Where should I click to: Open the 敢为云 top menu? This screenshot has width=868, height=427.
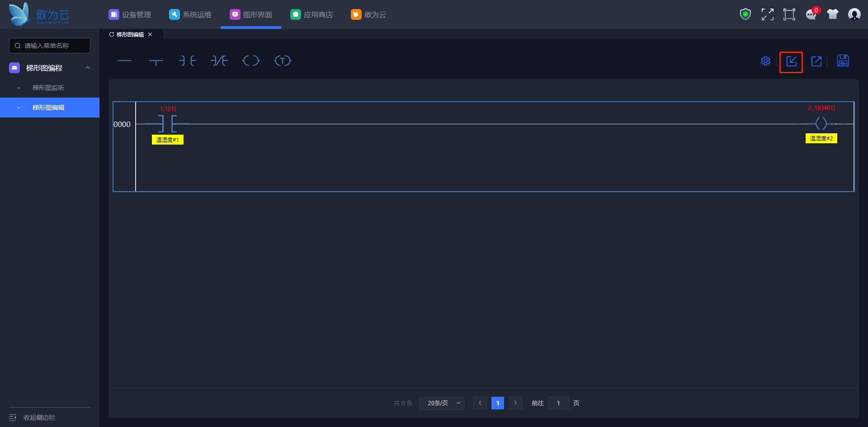tap(368, 14)
